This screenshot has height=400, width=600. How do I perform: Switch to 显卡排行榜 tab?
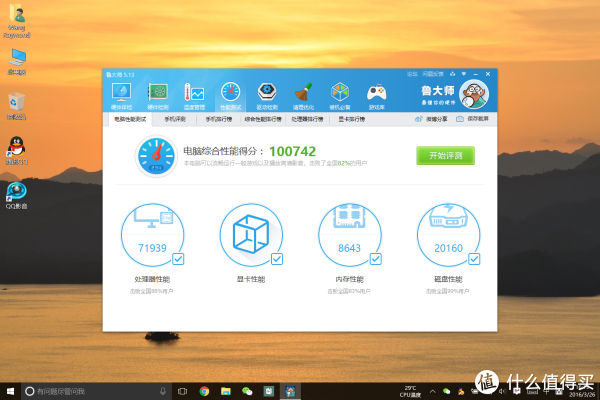(x=352, y=119)
